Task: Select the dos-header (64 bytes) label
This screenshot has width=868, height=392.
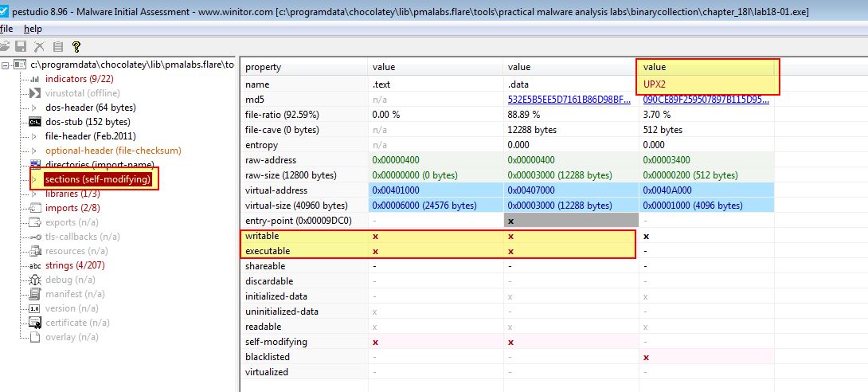Action: coord(90,108)
